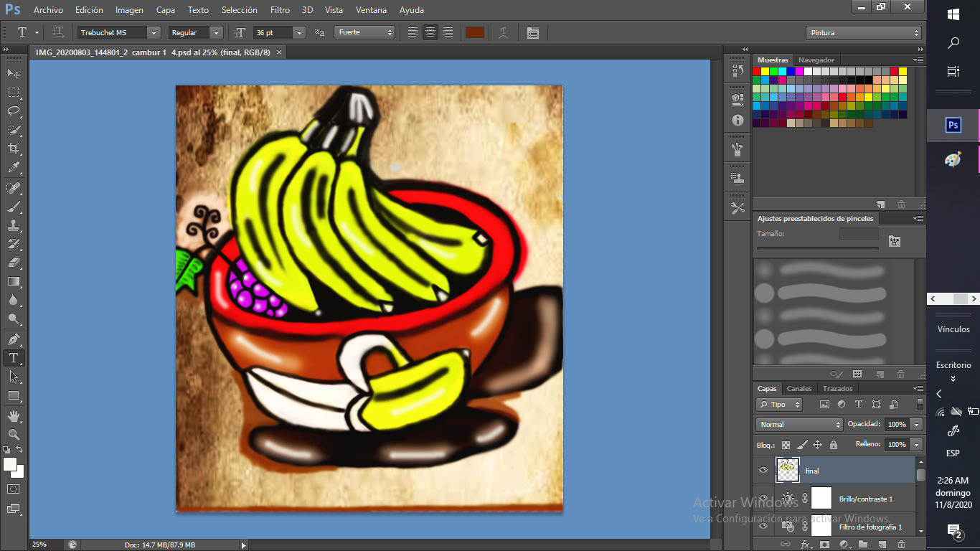The width and height of the screenshot is (980, 551).
Task: Toggle pixel layer filter in Layers panel
Action: (x=824, y=405)
